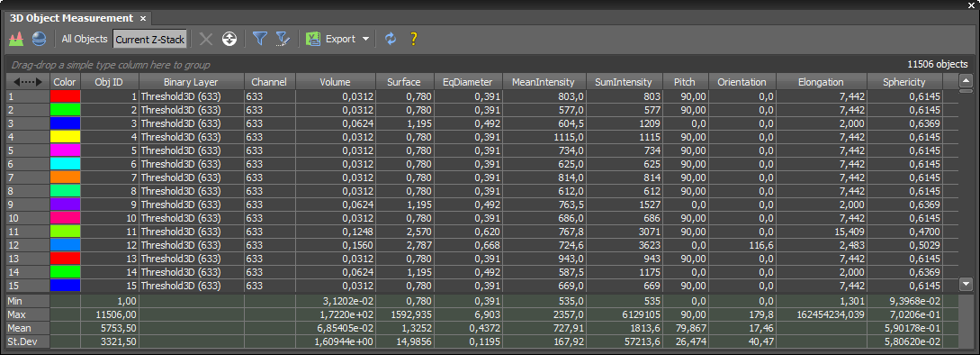Select row number 12 header

point(28,245)
